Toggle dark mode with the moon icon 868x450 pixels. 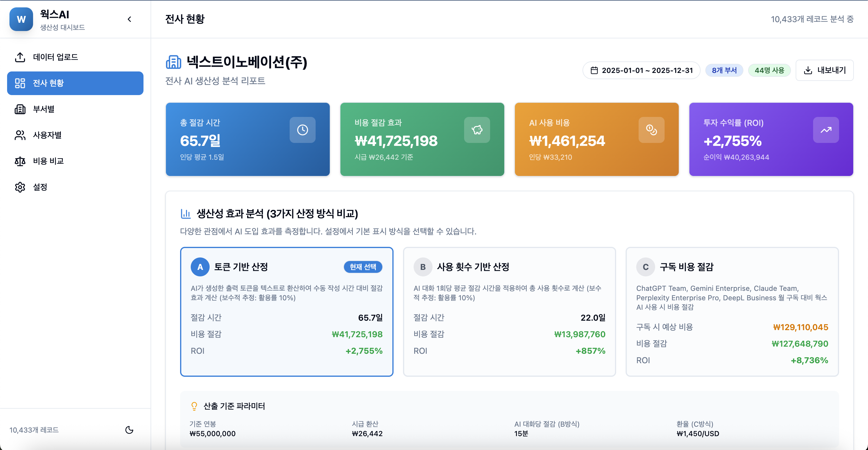(129, 430)
